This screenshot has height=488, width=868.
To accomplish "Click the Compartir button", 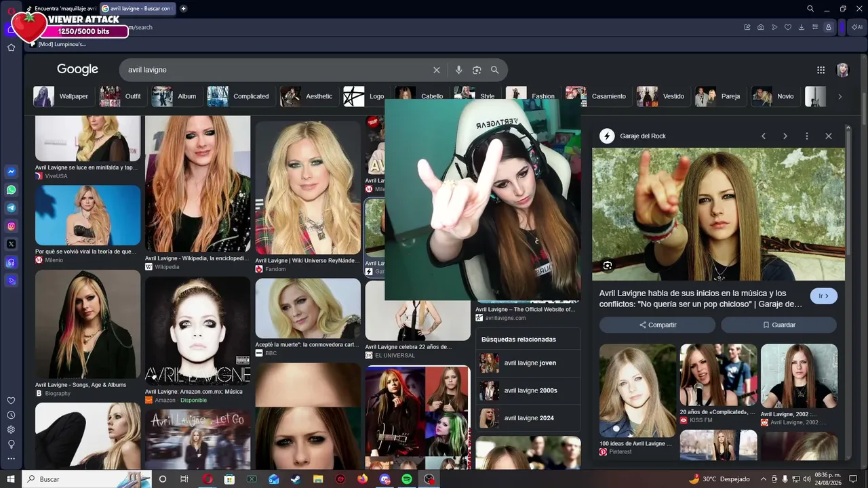I will [x=657, y=325].
